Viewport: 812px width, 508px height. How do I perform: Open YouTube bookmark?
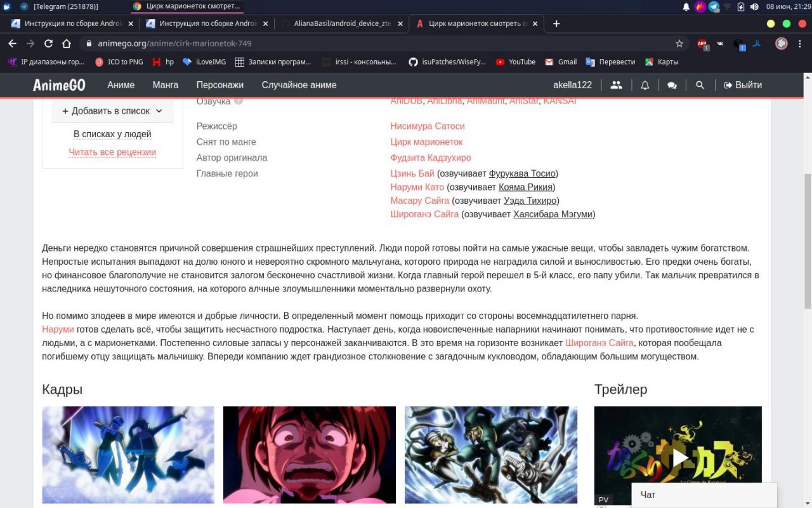click(x=516, y=62)
